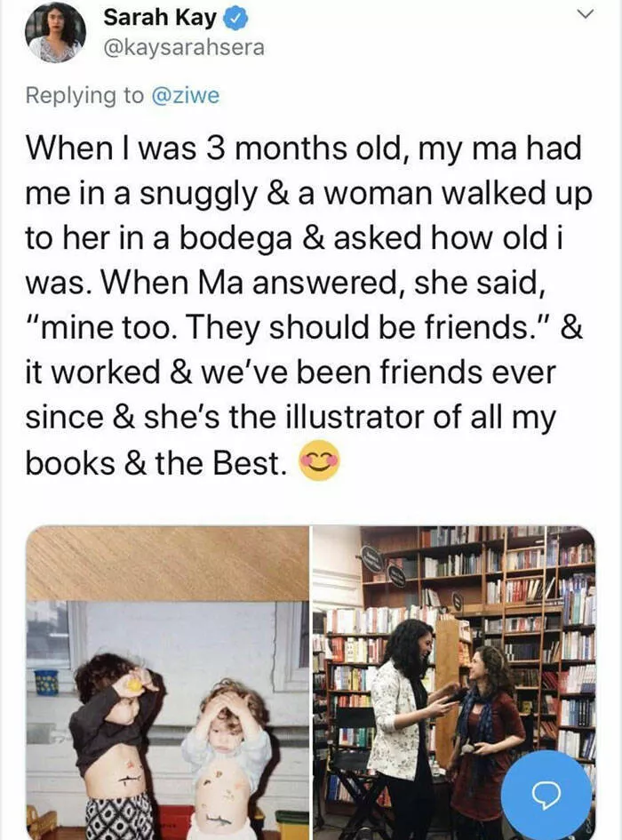Open the bookstore photo
This screenshot has width=622, height=840.
tap(454, 683)
